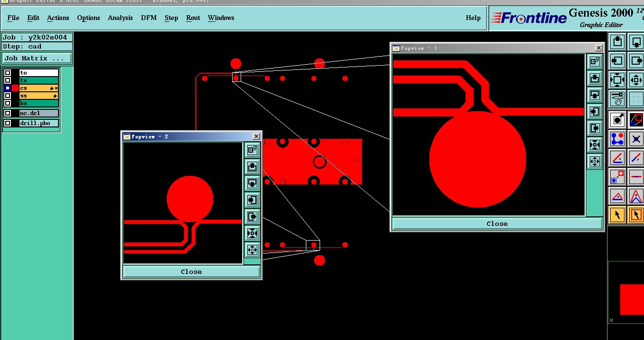Open the Analysis menu
Image resolution: width=644 pixels, height=340 pixels.
tap(120, 18)
